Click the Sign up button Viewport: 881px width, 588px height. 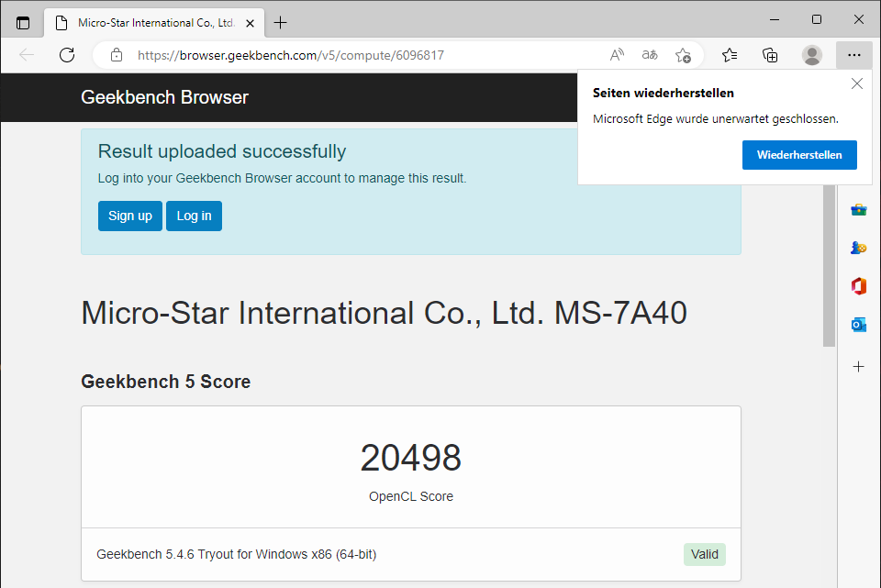129,216
